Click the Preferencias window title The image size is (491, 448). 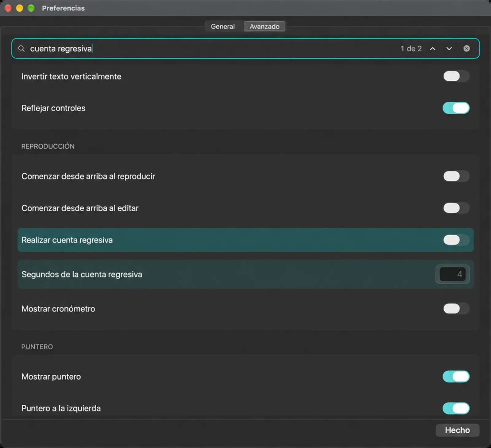point(63,8)
